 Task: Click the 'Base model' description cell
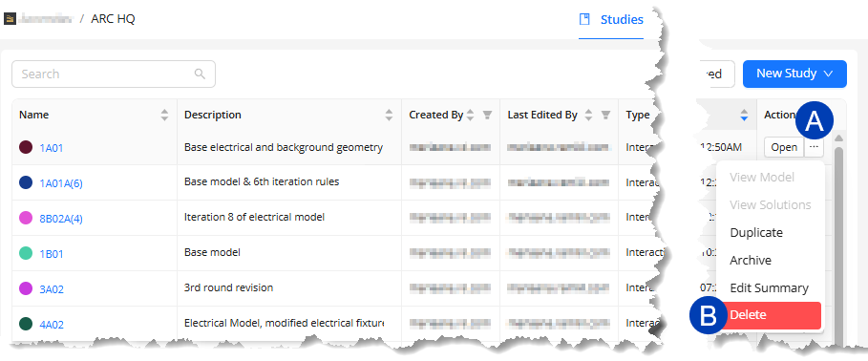[x=213, y=252]
